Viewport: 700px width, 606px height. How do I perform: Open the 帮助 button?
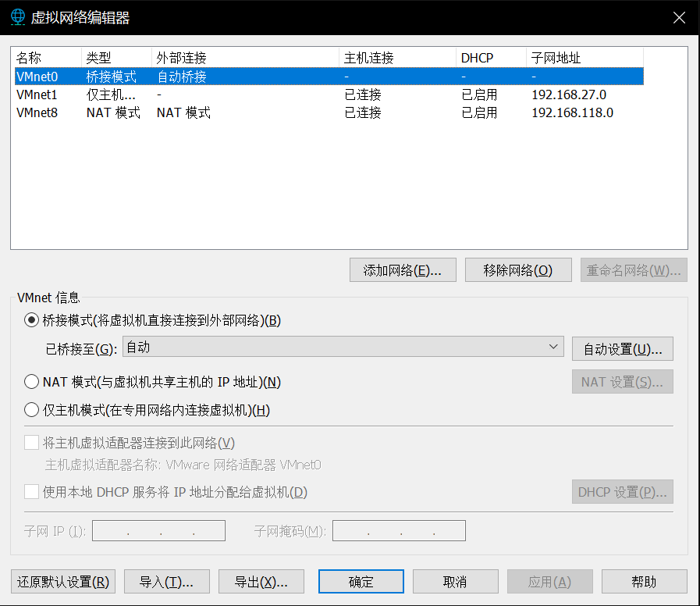tap(644, 582)
